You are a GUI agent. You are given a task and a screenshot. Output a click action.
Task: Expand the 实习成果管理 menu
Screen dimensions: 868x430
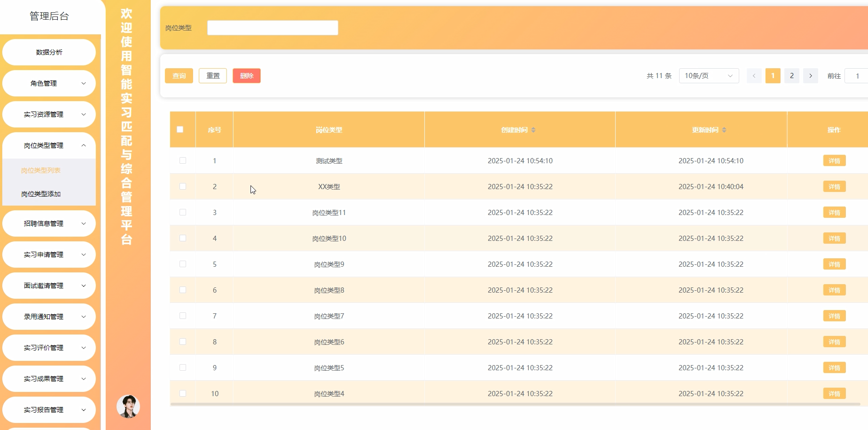coord(49,379)
